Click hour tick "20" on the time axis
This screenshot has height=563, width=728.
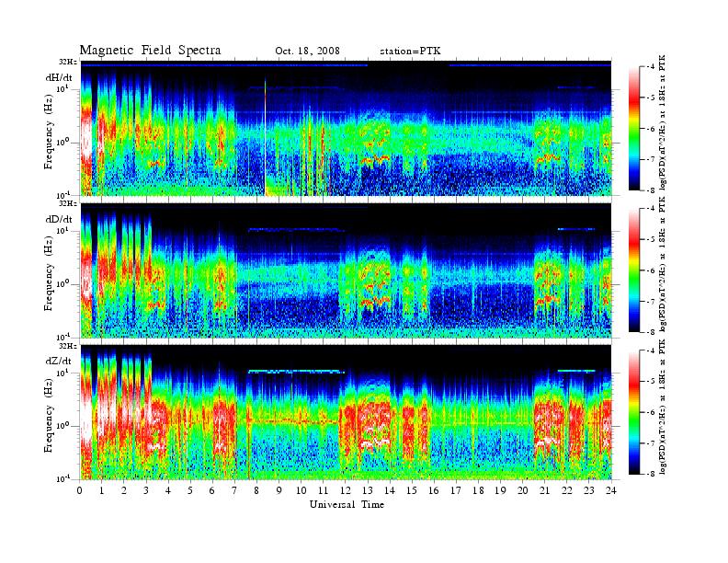522,490
